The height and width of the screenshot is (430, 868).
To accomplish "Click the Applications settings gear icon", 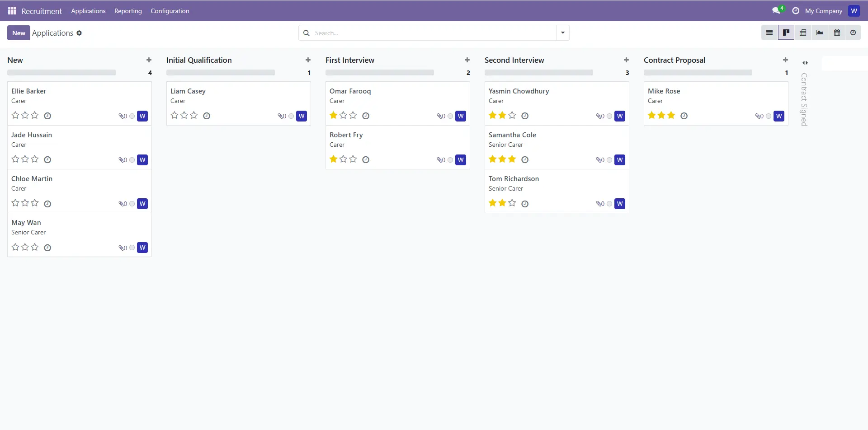I will tap(79, 33).
